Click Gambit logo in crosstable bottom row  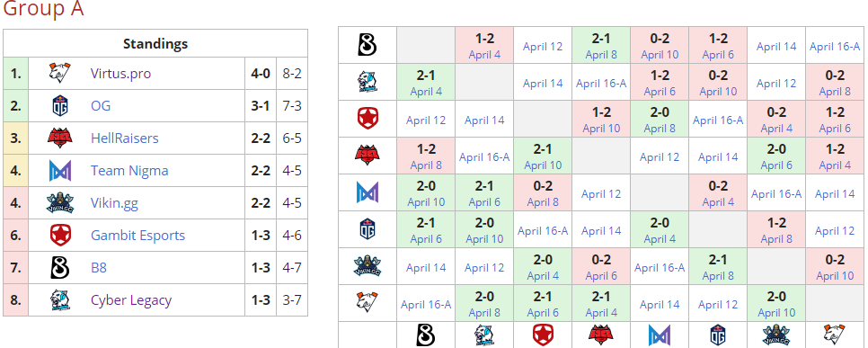click(x=543, y=335)
